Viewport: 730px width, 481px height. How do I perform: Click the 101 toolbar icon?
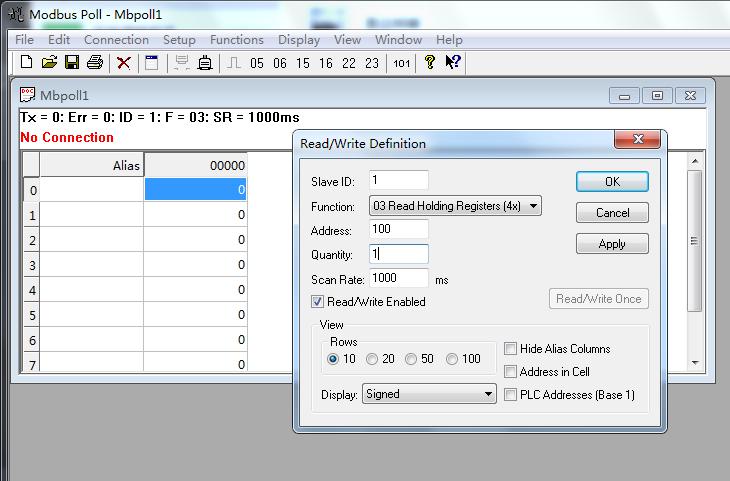[401, 63]
